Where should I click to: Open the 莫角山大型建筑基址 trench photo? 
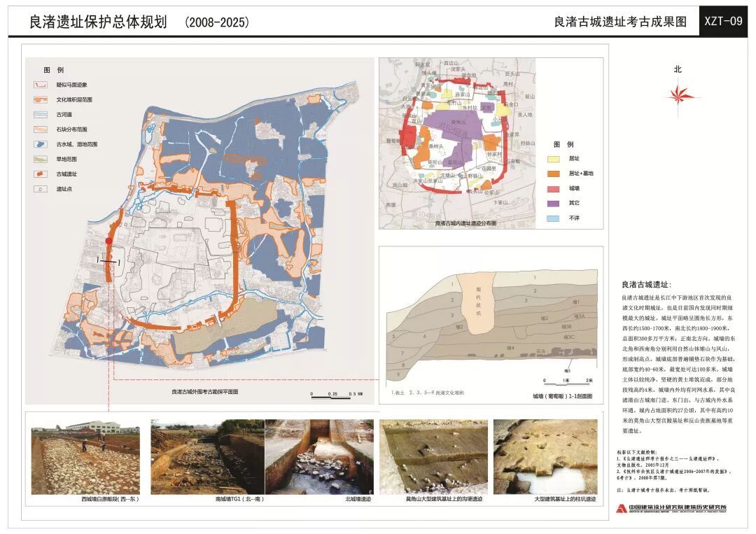pos(433,457)
